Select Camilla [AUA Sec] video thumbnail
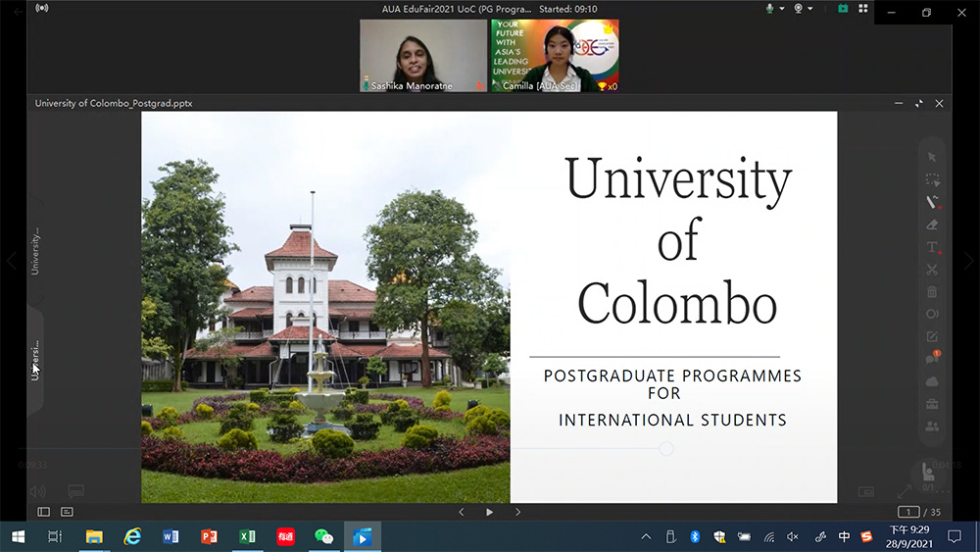This screenshot has width=980, height=552. [x=555, y=56]
